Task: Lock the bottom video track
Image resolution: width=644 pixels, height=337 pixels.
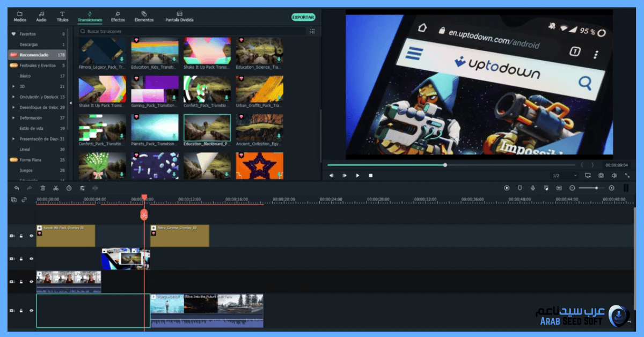Action: 21,310
